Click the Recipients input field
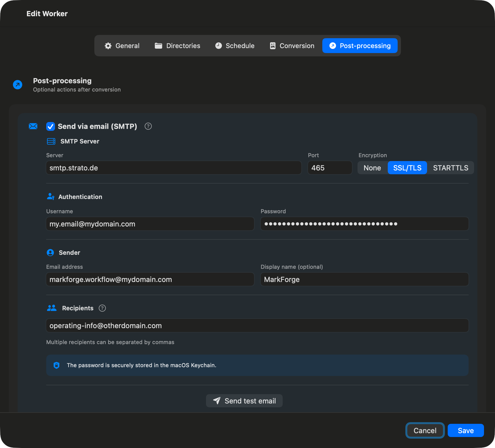 (x=257, y=325)
